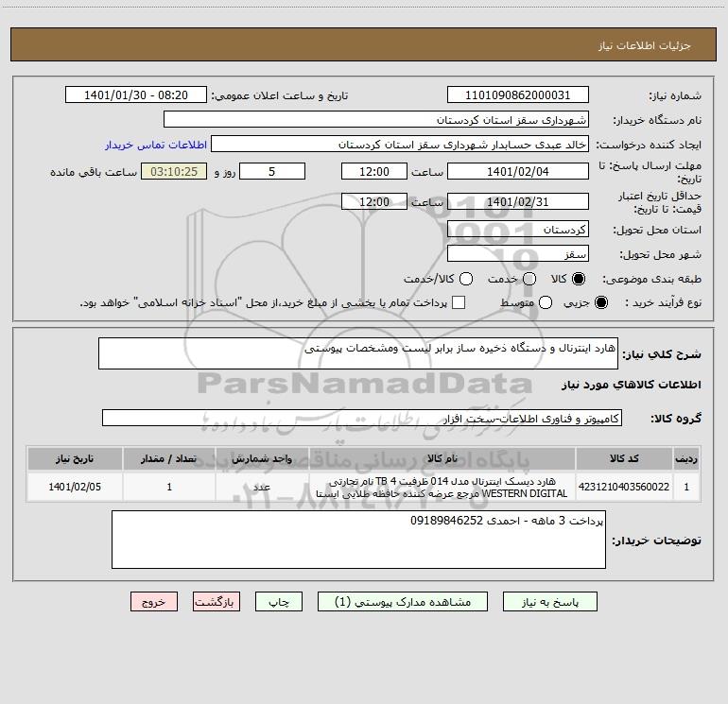Tick the اسناد خزانه اسلامی payment checkbox

pos(459,302)
